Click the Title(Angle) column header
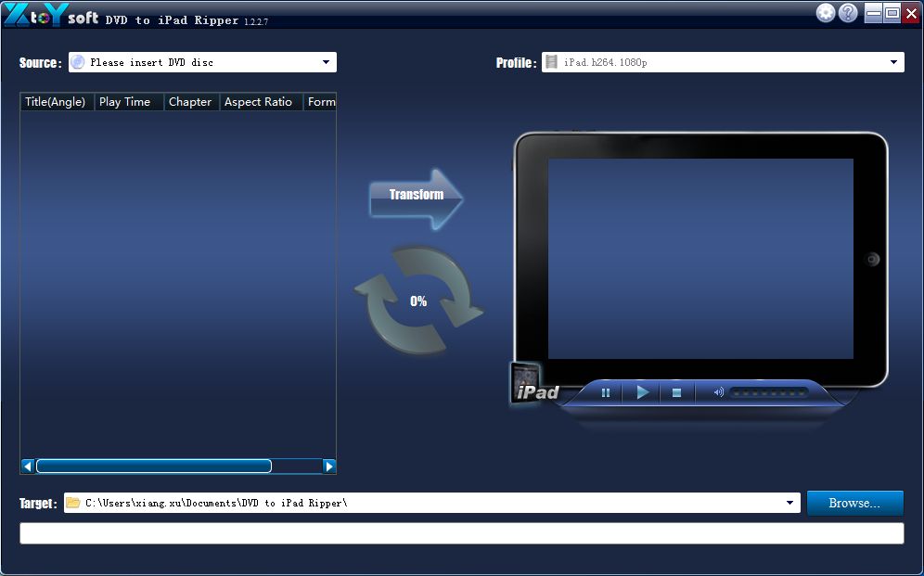Screen dimensions: 924x576 [x=56, y=102]
